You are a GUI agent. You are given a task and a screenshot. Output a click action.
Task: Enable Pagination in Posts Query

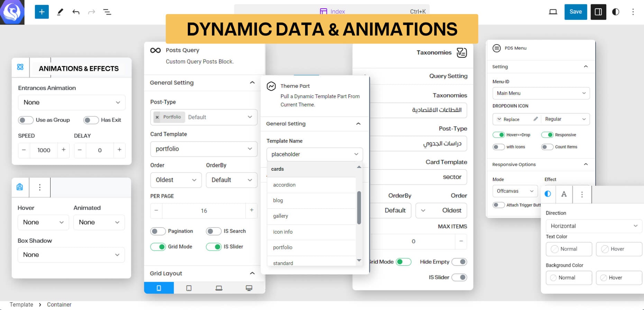click(158, 231)
